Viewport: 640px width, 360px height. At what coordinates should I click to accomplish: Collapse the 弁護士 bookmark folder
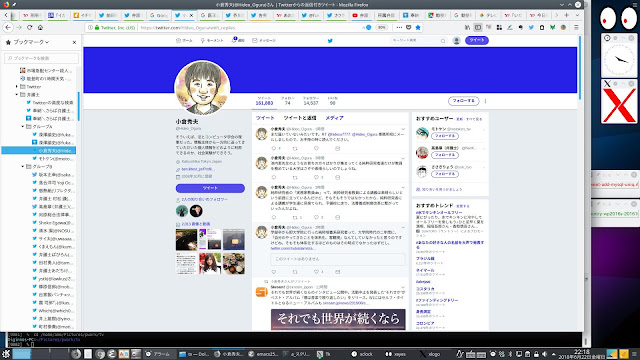pyautogui.click(x=17, y=94)
